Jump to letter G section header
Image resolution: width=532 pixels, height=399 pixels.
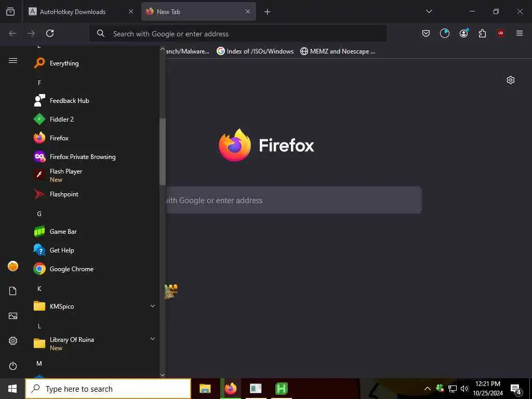[39, 214]
